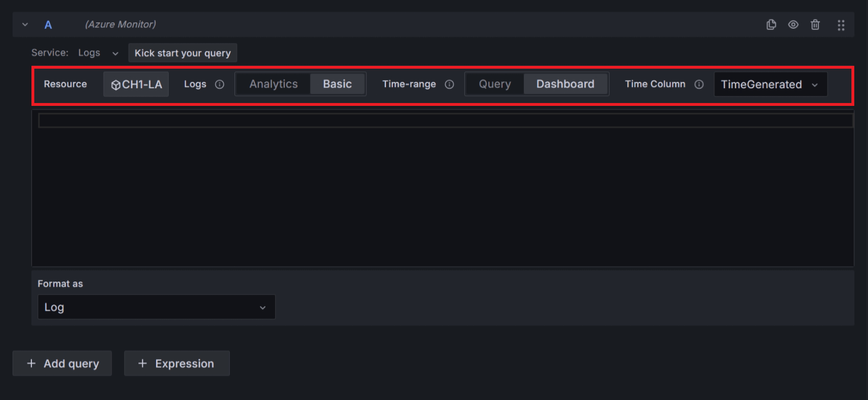This screenshot has height=400, width=868.
Task: Click the query name A
Action: 48,25
